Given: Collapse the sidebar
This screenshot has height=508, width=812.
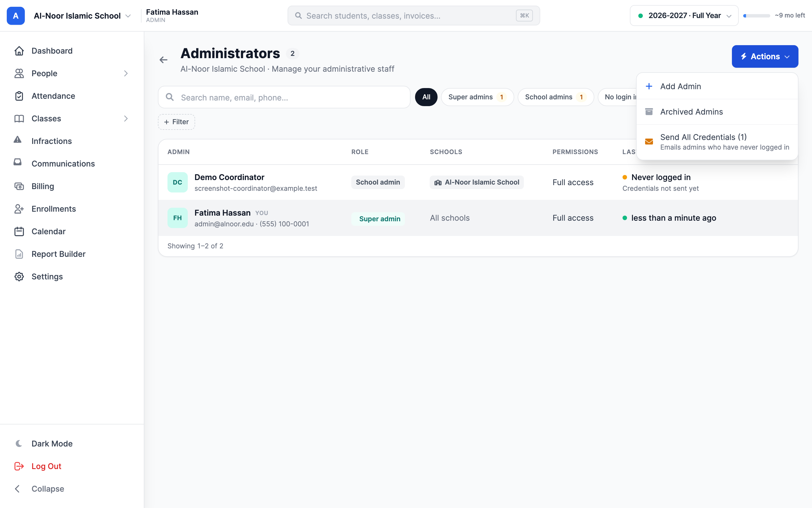Looking at the screenshot, I should pos(39,489).
